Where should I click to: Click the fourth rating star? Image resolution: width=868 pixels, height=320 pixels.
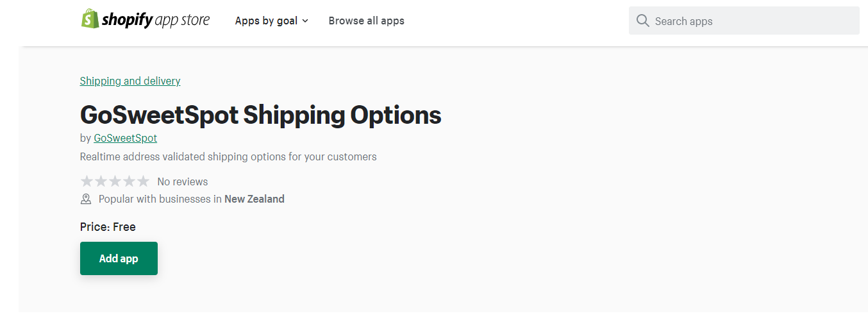coord(129,181)
